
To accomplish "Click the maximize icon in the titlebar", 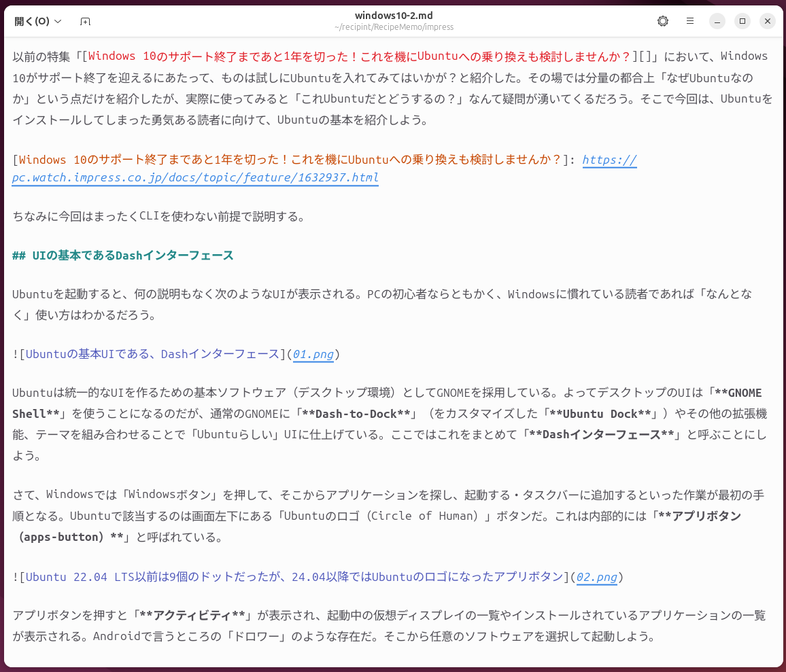I will pyautogui.click(x=742, y=21).
